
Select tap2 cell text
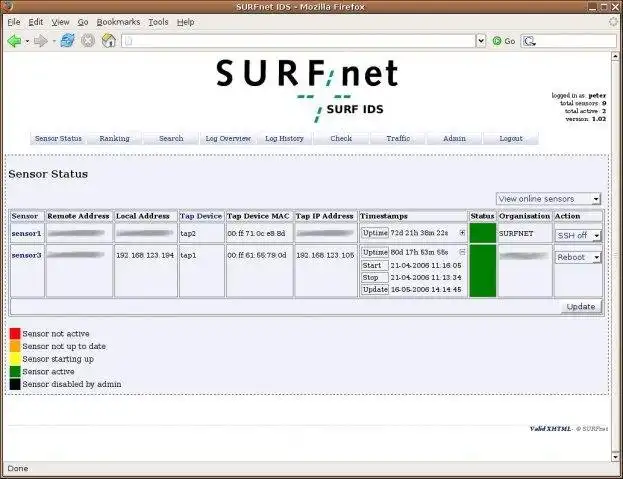point(188,234)
